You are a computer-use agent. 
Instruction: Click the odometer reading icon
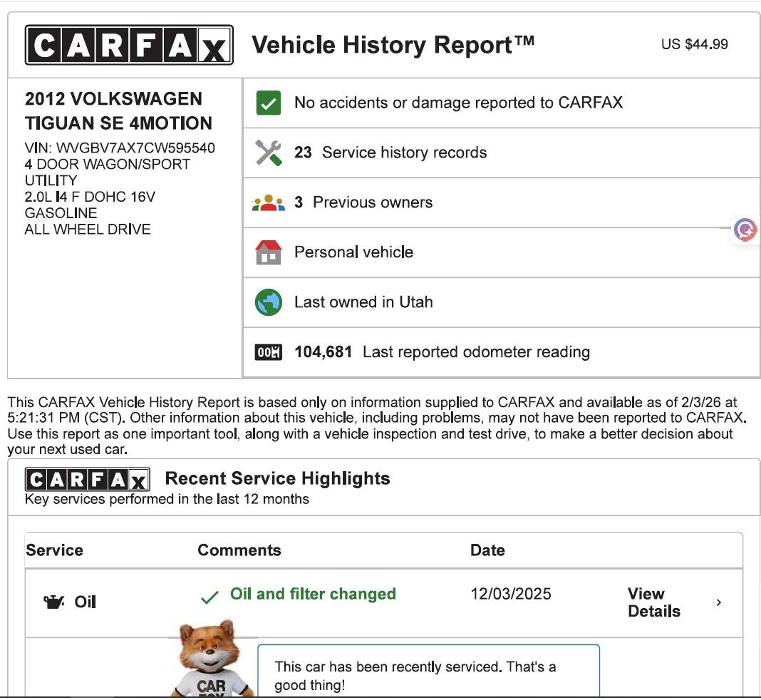[x=269, y=352]
